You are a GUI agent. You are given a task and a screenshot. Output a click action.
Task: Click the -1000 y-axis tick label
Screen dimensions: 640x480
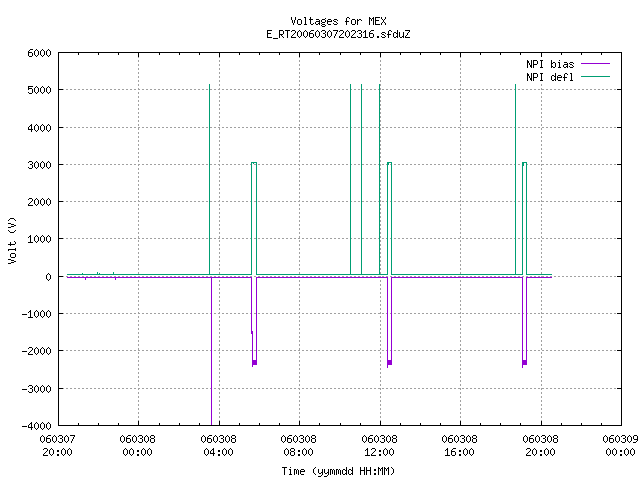(x=37, y=314)
